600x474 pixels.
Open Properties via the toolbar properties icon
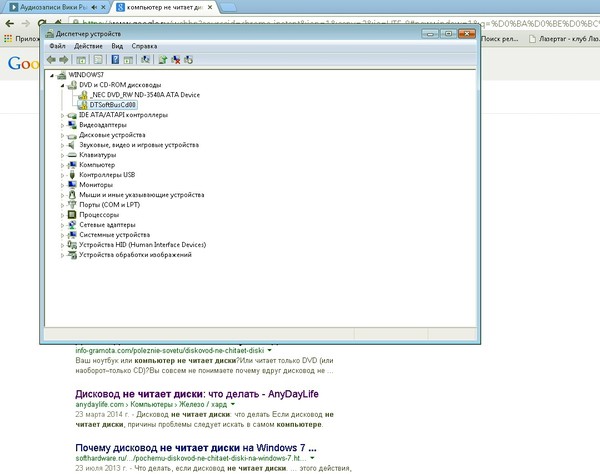98,60
